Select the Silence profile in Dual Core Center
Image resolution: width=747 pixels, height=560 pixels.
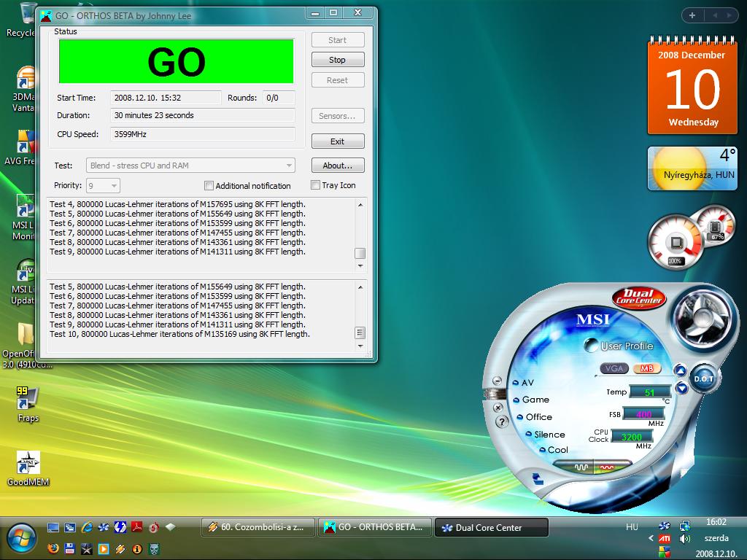pos(545,435)
